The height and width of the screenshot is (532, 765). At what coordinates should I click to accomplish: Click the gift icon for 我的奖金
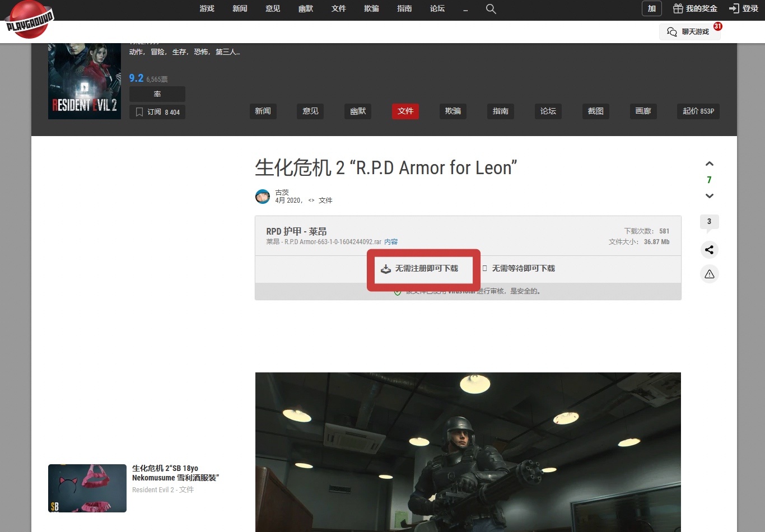pos(678,8)
